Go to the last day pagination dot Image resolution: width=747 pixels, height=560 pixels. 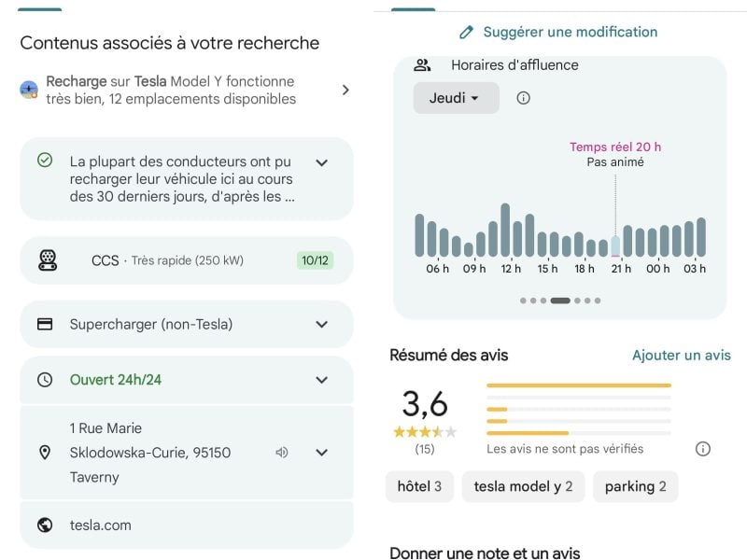(x=598, y=301)
